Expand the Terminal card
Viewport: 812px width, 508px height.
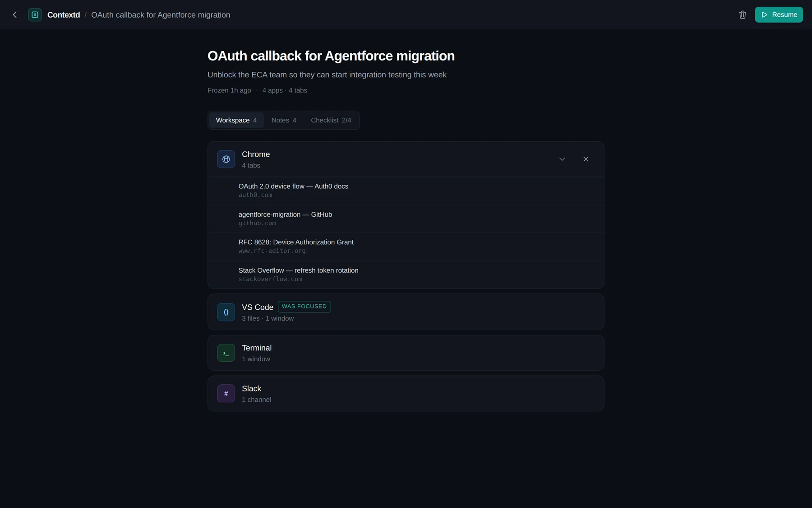pyautogui.click(x=406, y=353)
